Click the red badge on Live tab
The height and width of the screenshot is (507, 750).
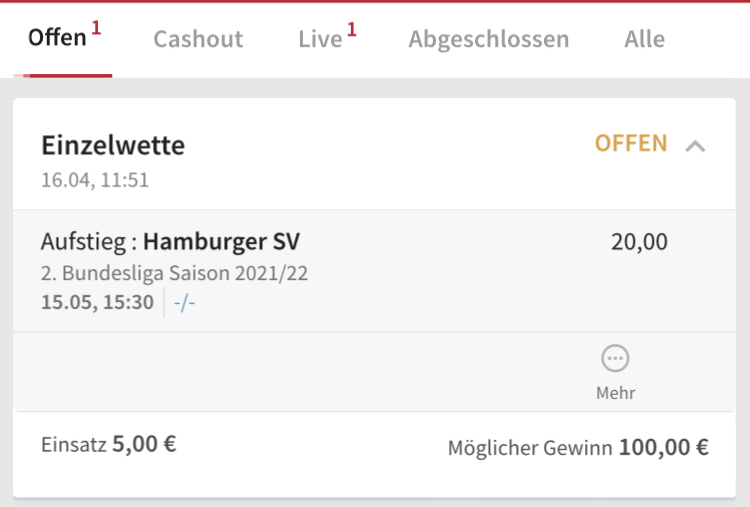click(352, 29)
